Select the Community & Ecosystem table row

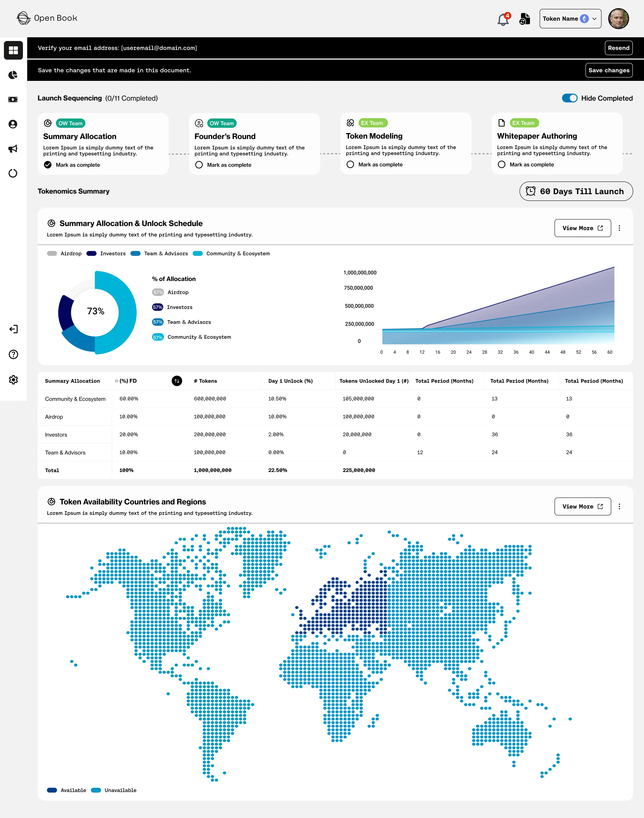pos(335,399)
